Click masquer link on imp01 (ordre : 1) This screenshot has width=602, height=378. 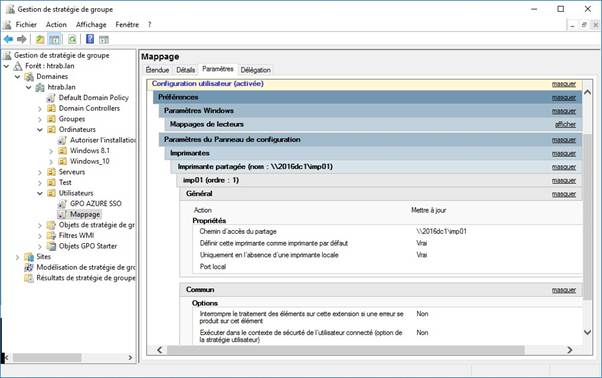point(564,180)
